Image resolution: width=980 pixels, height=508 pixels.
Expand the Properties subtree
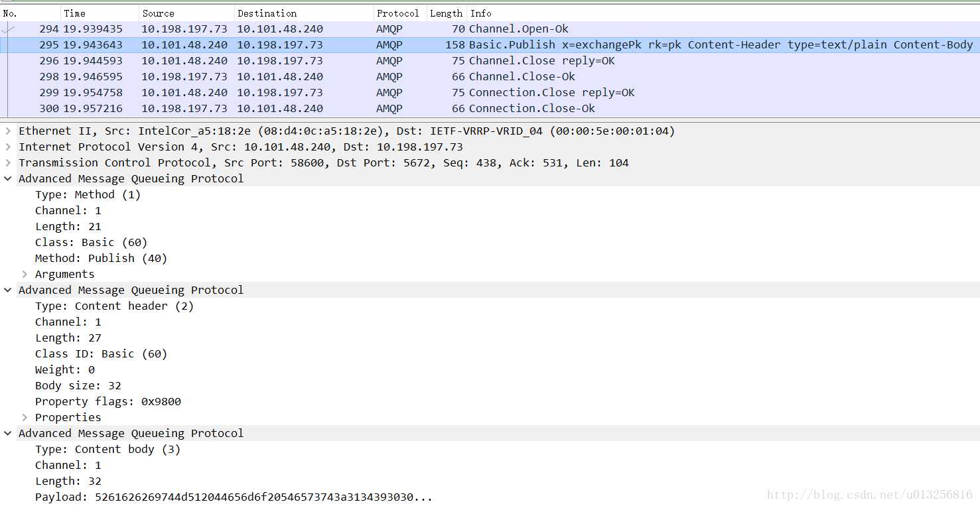25,418
